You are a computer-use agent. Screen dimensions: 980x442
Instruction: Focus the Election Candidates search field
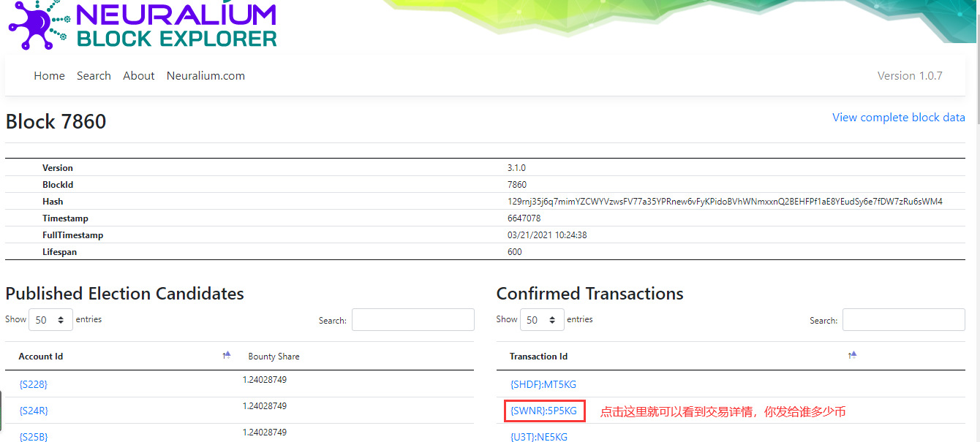(x=412, y=320)
